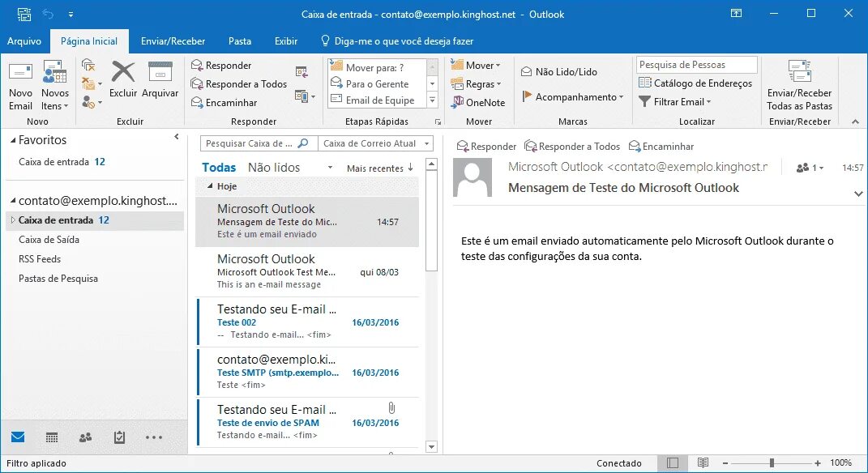
Task: Send the message to OneNote
Action: tap(477, 102)
